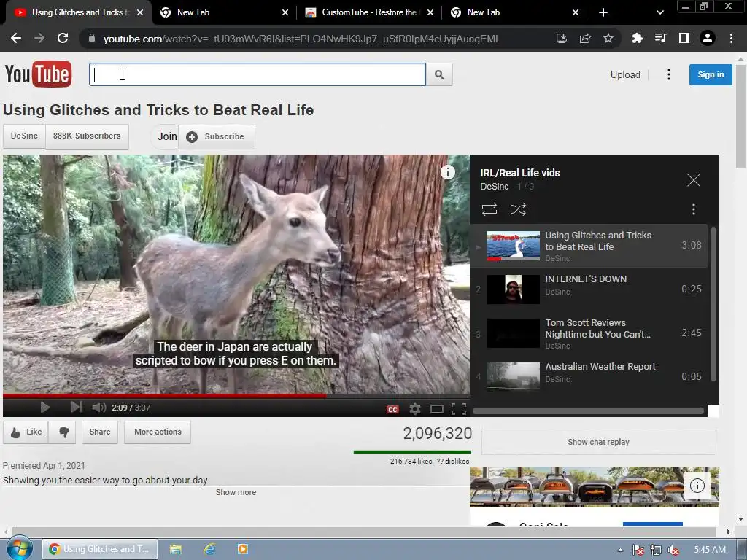
Task: Open tab search dropdown arrow
Action: (x=659, y=12)
